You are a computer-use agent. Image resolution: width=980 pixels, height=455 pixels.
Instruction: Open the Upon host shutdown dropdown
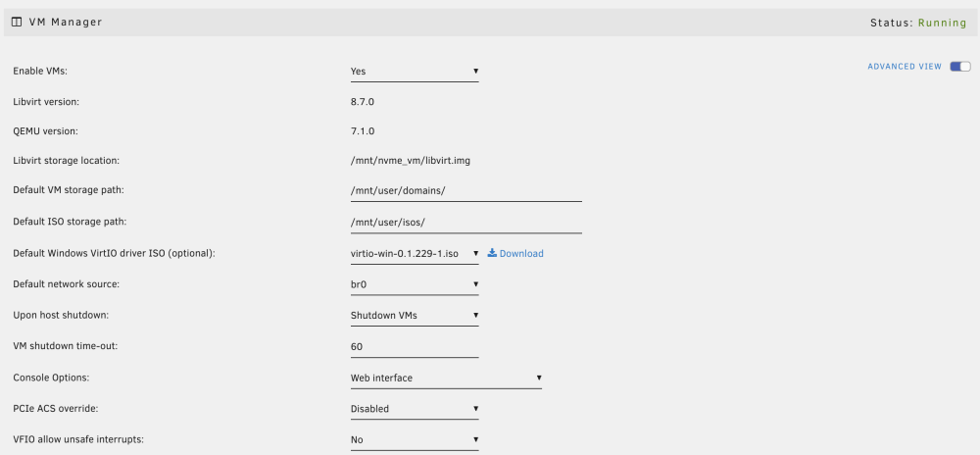pos(415,316)
